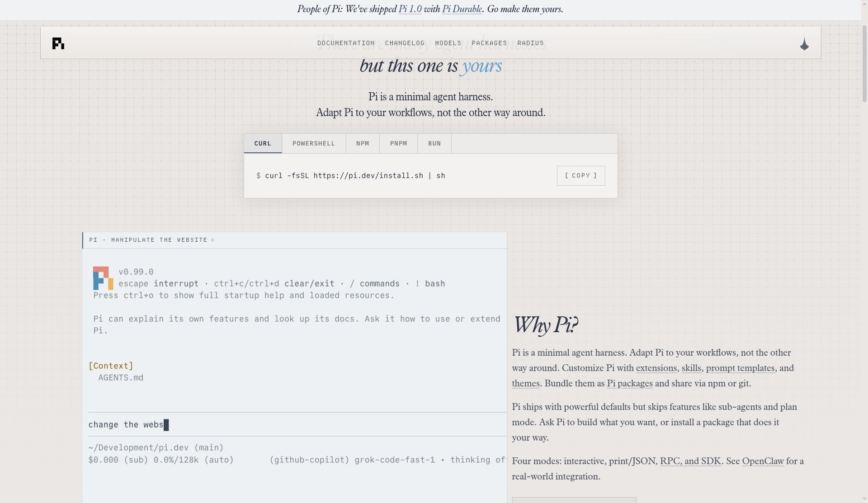Click the [Context] label in terminal
The width and height of the screenshot is (868, 503).
point(111,366)
